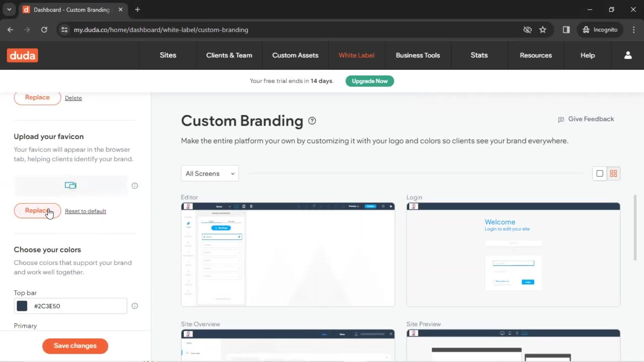The height and width of the screenshot is (362, 644).
Task: Click the Site Overview preview thumbnail
Action: coord(288,345)
